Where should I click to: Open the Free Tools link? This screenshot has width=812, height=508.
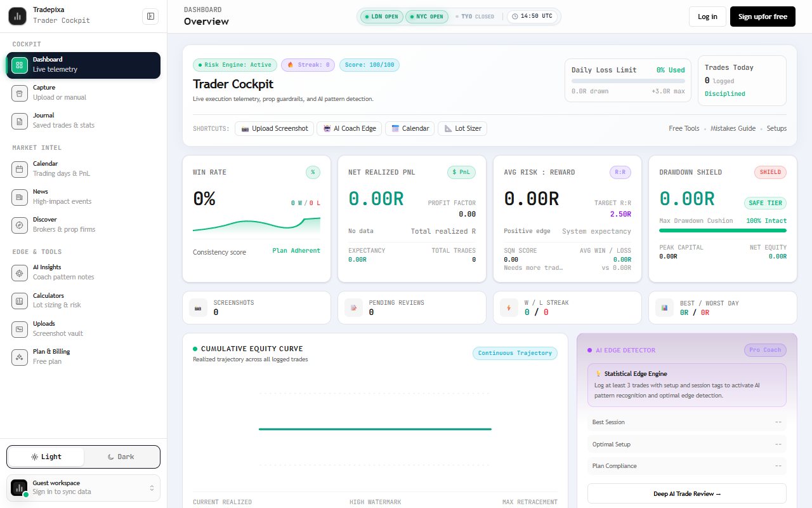684,128
